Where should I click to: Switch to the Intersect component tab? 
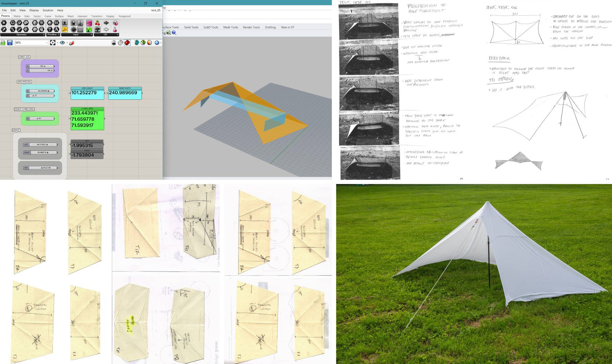pos(82,16)
